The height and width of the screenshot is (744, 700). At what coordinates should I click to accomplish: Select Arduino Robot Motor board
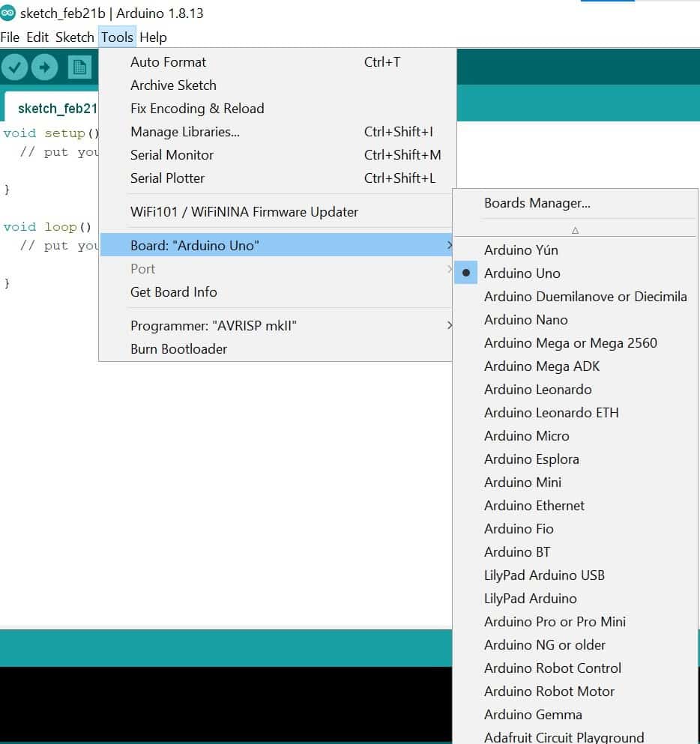(575, 692)
